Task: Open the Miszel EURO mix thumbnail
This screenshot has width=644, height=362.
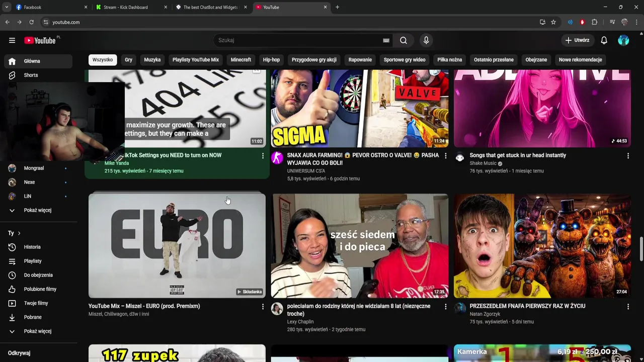Action: point(177,246)
